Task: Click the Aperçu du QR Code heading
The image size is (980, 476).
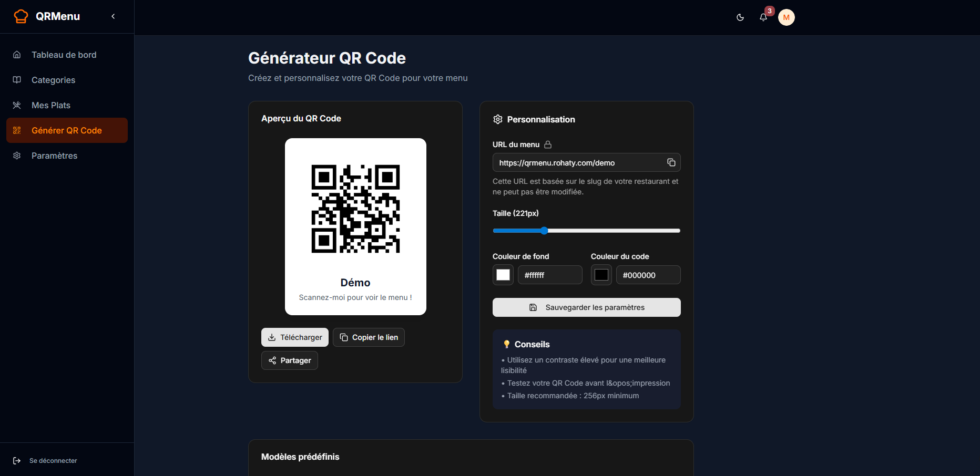Action: click(301, 118)
